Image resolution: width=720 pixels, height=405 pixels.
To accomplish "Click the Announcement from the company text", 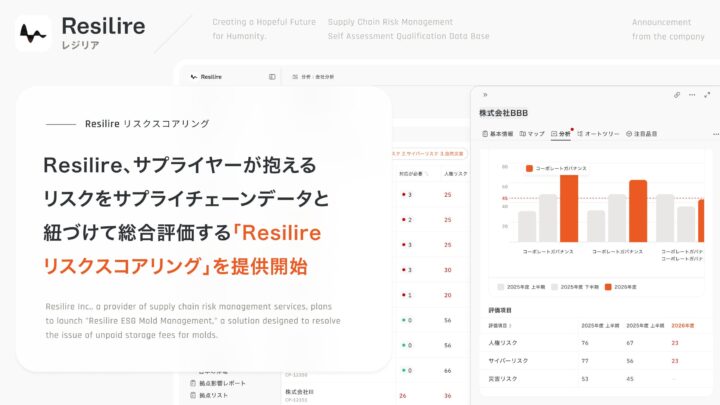I will click(668, 29).
